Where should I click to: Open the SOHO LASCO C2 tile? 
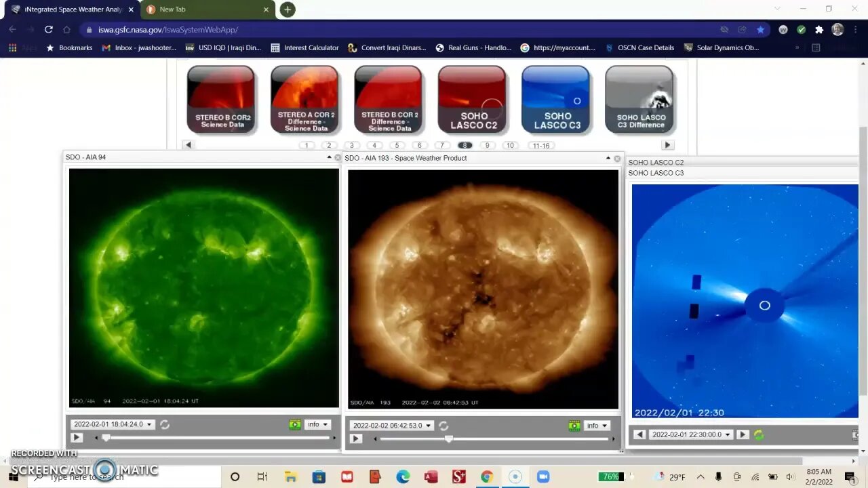pyautogui.click(x=472, y=99)
